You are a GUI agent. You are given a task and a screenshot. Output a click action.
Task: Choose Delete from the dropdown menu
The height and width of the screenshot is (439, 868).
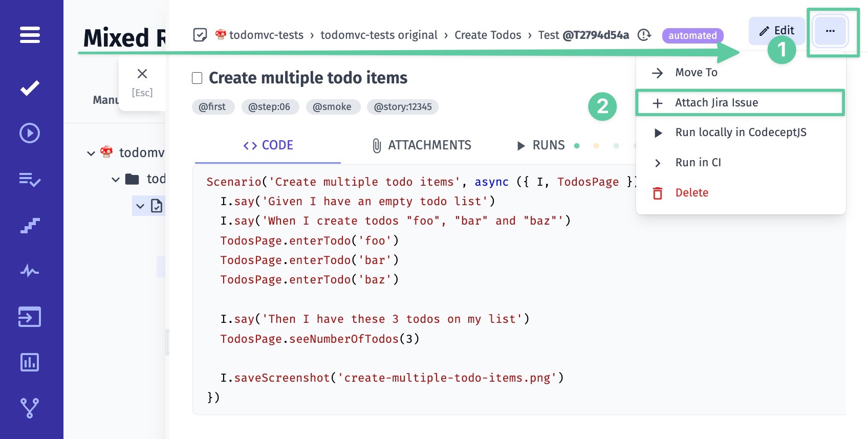(x=691, y=193)
